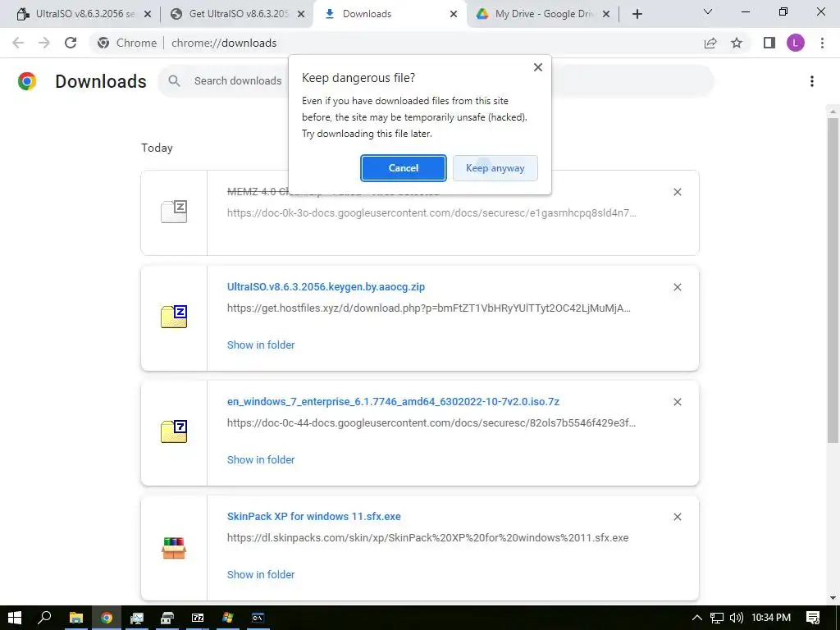840x630 pixels.
Task: Remove Windows 7 enterprise entry from list
Action: (x=677, y=402)
